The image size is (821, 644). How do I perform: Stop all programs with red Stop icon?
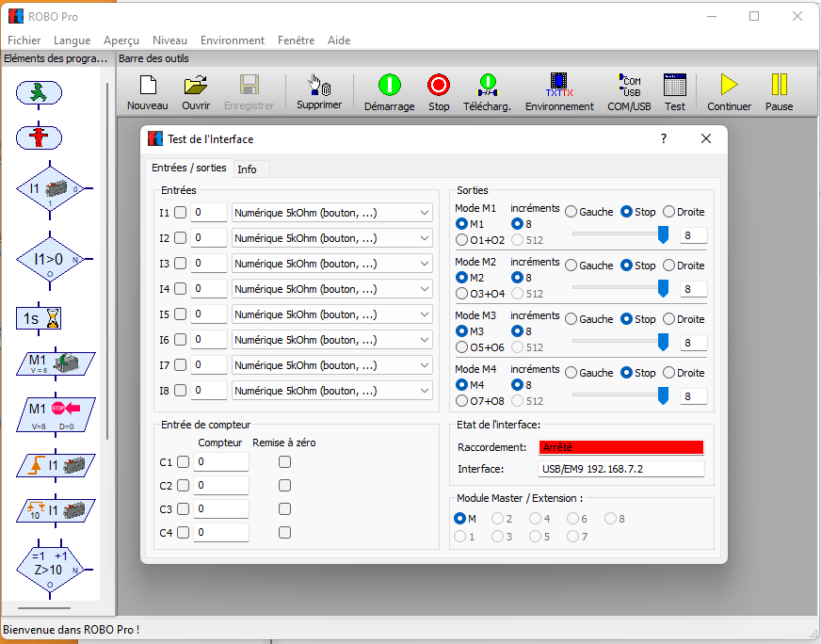(x=438, y=92)
